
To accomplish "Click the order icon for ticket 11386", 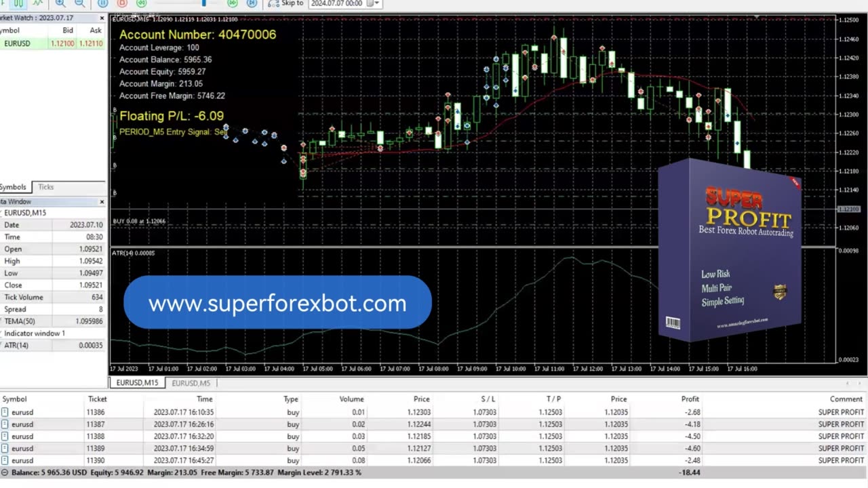I will 5,412.
